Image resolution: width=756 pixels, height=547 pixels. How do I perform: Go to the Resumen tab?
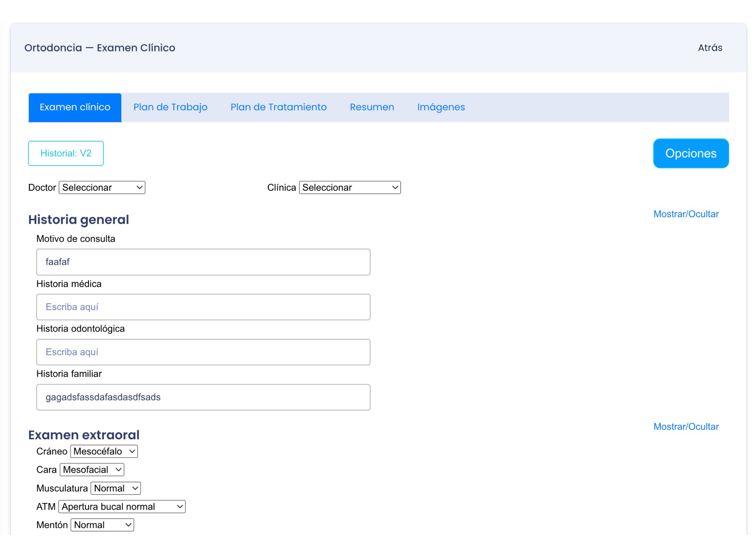(x=372, y=107)
